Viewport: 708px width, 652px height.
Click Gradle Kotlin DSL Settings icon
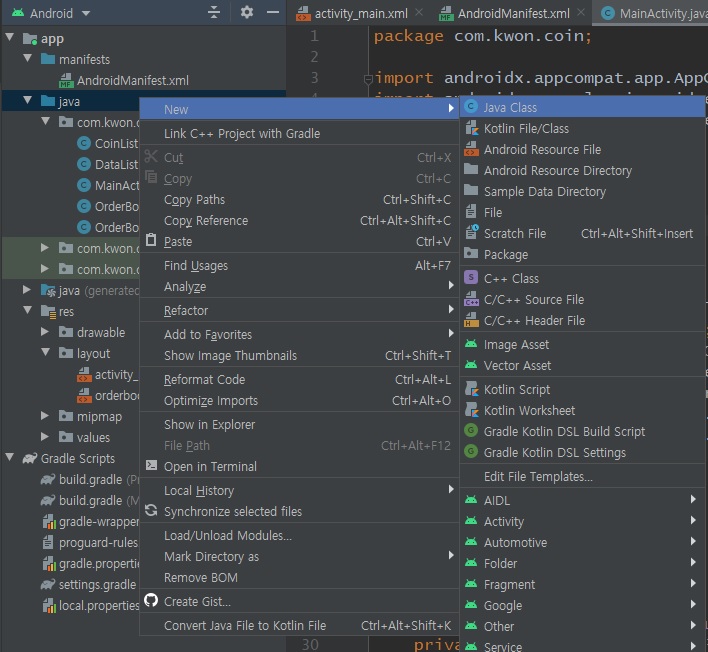471,452
